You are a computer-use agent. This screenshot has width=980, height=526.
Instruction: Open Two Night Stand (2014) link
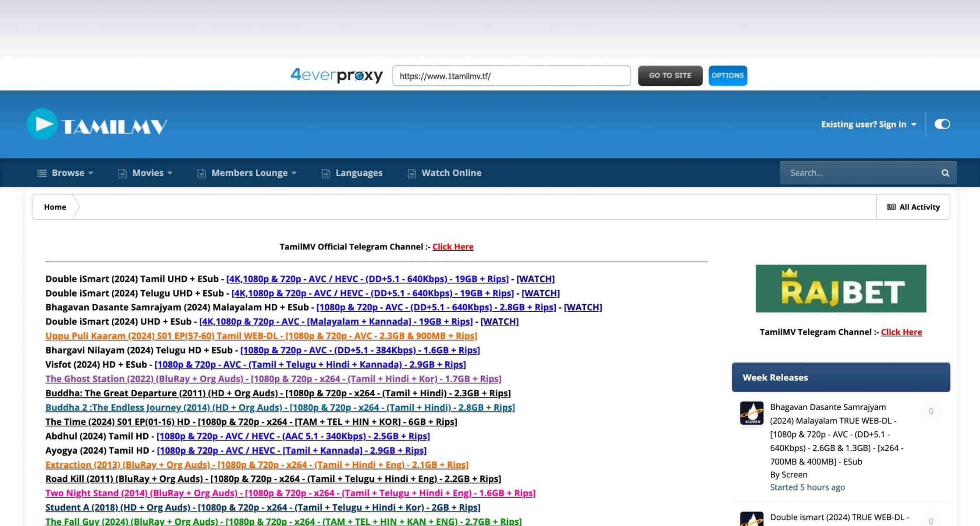point(291,493)
